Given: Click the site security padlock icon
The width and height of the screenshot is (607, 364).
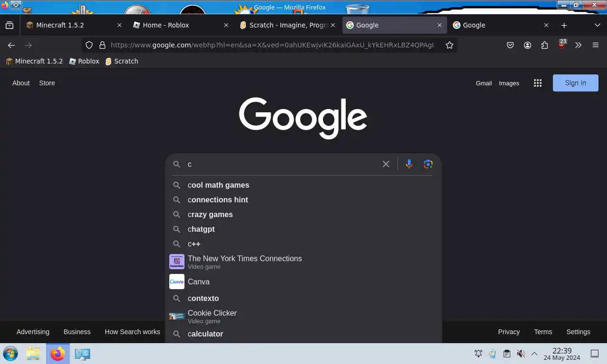Looking at the screenshot, I should (x=102, y=45).
